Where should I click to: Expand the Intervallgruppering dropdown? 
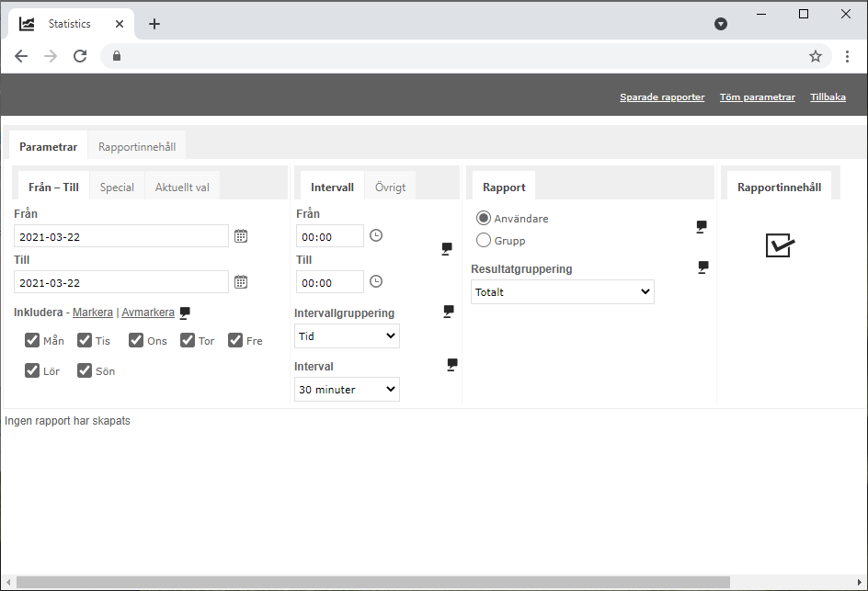click(x=347, y=335)
